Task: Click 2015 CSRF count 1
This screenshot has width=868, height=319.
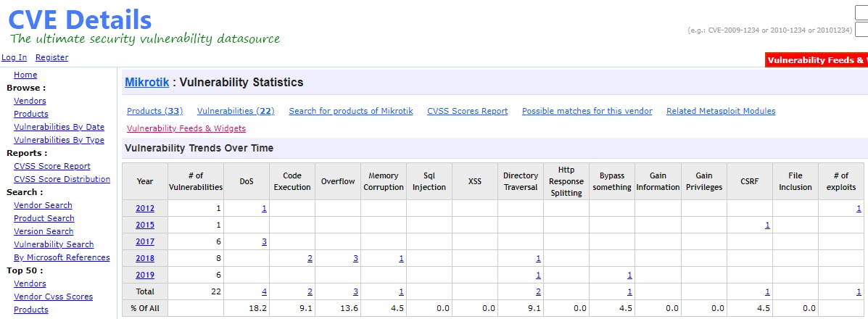Action: pyautogui.click(x=767, y=225)
